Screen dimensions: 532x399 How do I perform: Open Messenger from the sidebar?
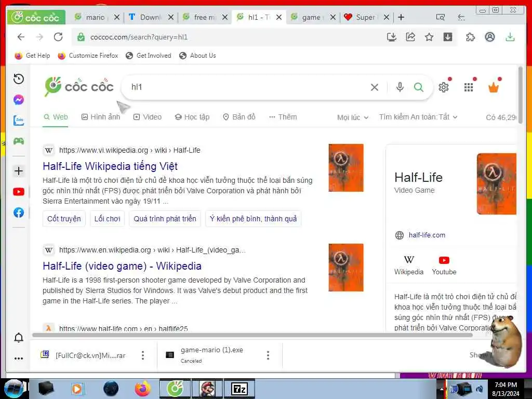(x=19, y=100)
